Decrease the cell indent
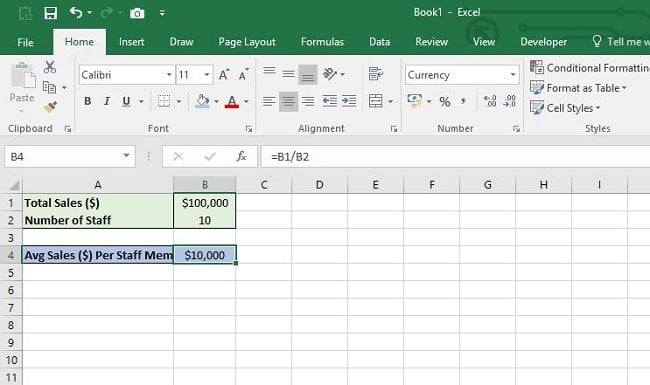The height and width of the screenshot is (385, 650). pos(330,101)
